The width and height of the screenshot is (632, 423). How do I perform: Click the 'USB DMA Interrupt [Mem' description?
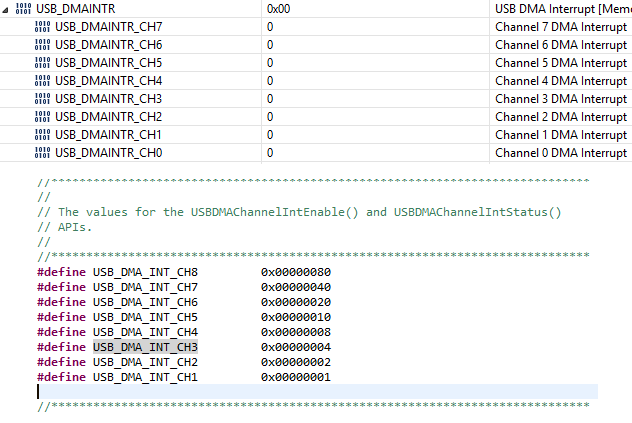click(x=563, y=8)
